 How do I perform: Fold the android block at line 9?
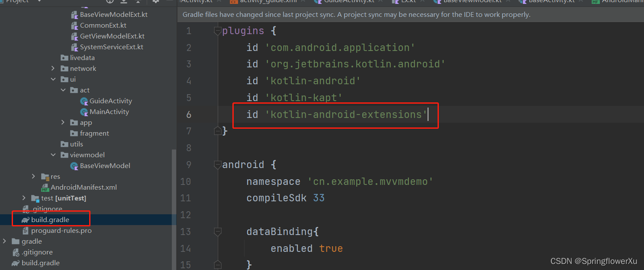pos(218,165)
